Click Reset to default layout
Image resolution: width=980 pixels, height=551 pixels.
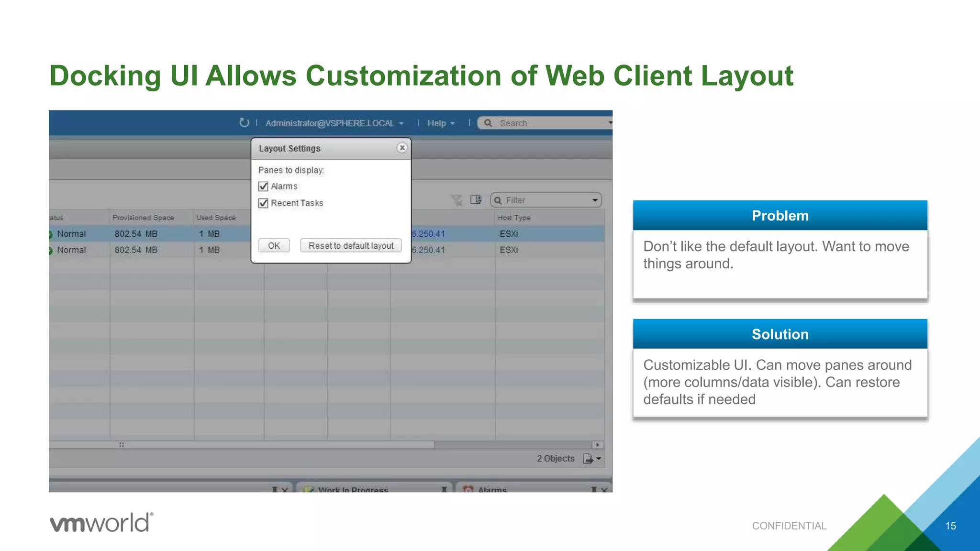click(x=351, y=245)
